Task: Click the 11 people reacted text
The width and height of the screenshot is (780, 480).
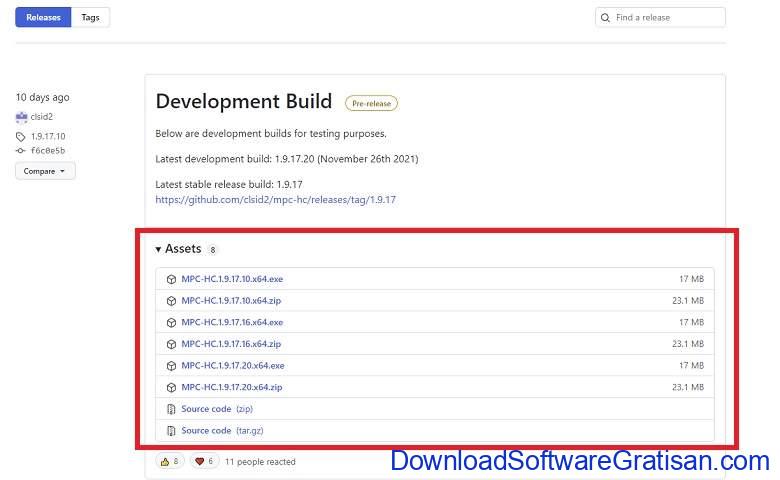Action: 260,462
